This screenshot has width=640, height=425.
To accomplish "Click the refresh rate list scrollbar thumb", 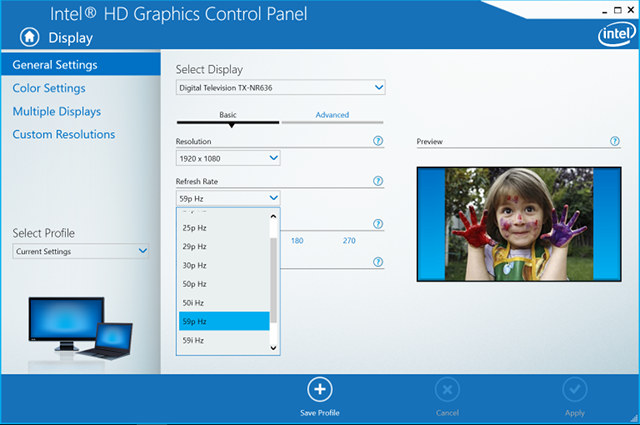I will pos(273,280).
